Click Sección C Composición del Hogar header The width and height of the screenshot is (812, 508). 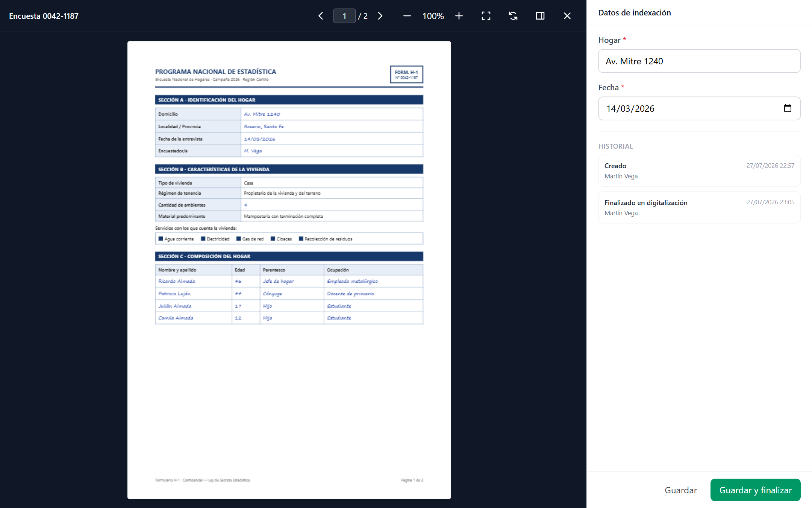(x=289, y=256)
